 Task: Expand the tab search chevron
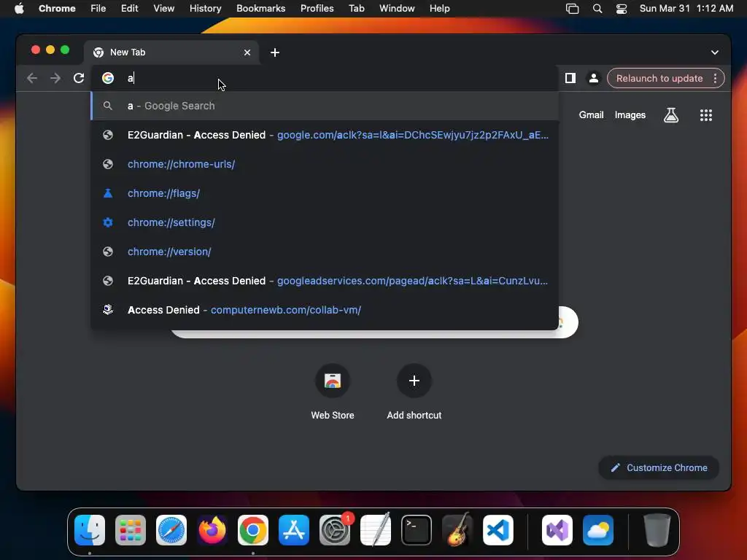pyautogui.click(x=715, y=52)
